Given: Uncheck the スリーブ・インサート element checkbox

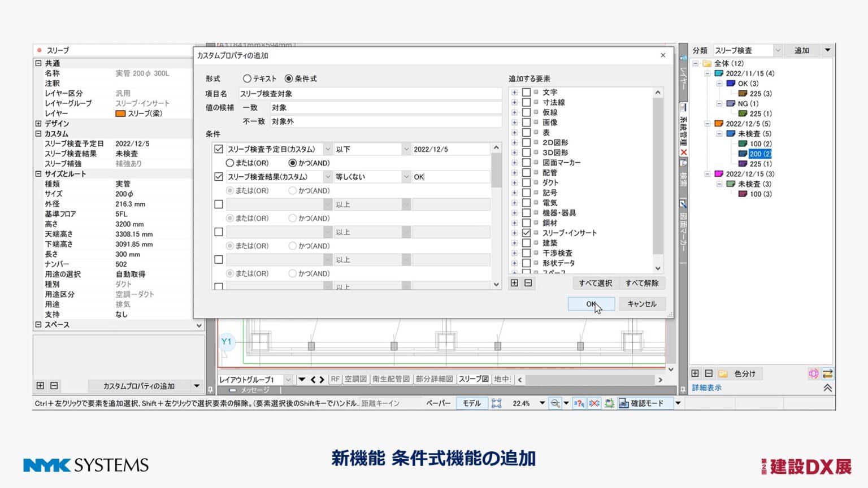Looking at the screenshot, I should [x=526, y=233].
